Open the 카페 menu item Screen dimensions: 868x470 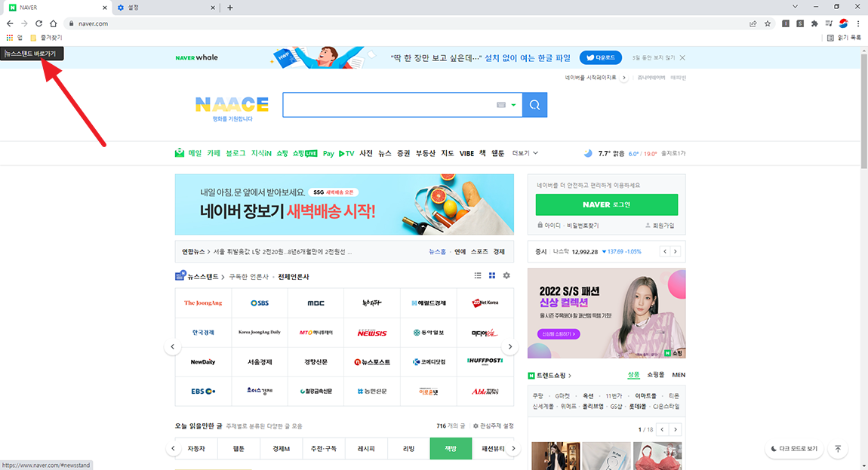pos(214,153)
